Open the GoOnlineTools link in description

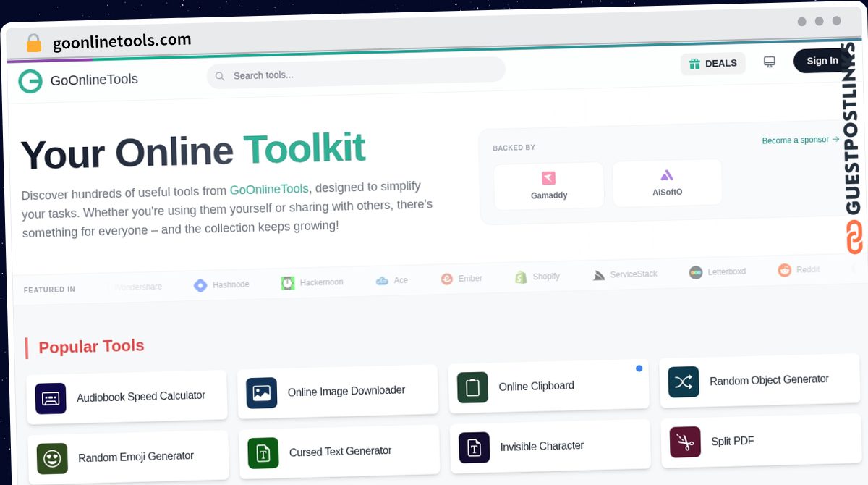(269, 190)
